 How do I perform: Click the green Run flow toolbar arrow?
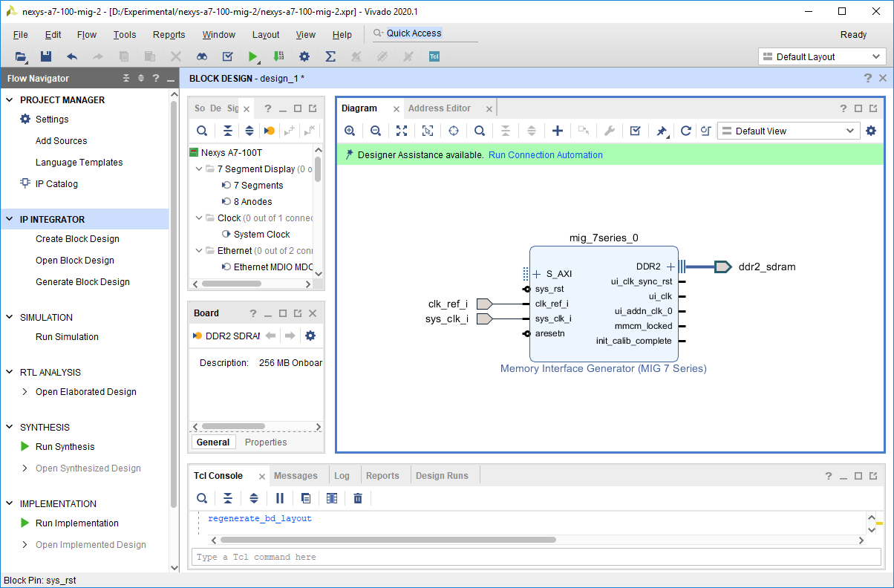point(253,56)
